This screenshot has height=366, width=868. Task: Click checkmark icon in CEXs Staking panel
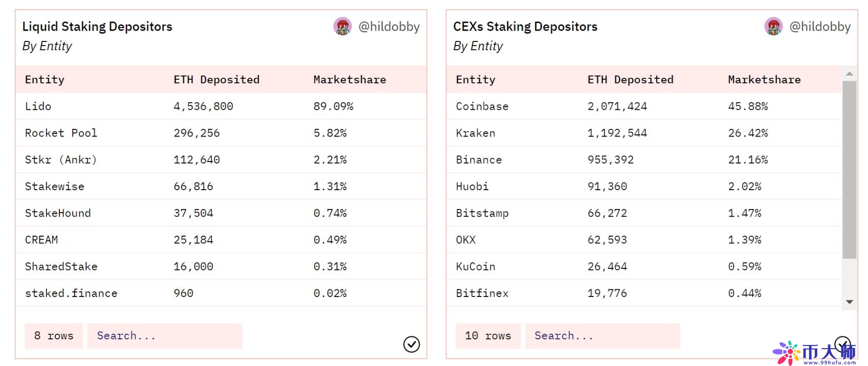coord(842,344)
